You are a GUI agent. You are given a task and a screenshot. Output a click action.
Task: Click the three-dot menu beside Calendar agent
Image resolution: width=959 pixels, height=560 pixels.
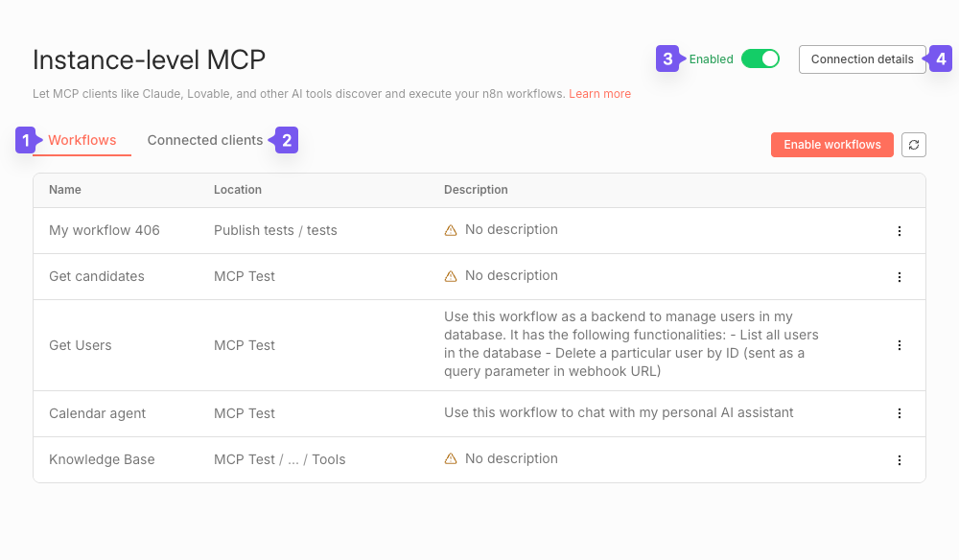(900, 413)
